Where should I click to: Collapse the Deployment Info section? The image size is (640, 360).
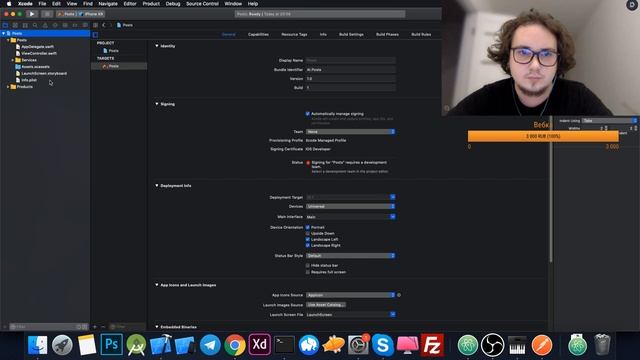(157, 186)
